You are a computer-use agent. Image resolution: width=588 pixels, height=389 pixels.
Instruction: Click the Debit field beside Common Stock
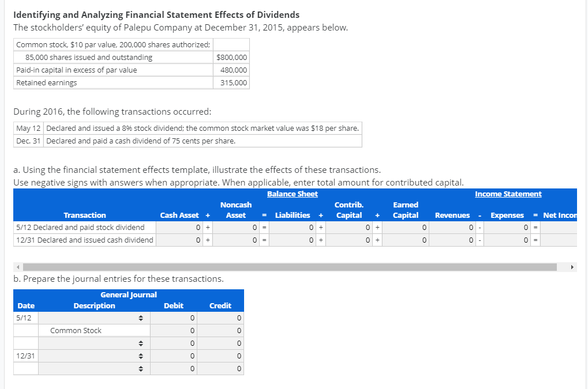pyautogui.click(x=173, y=330)
